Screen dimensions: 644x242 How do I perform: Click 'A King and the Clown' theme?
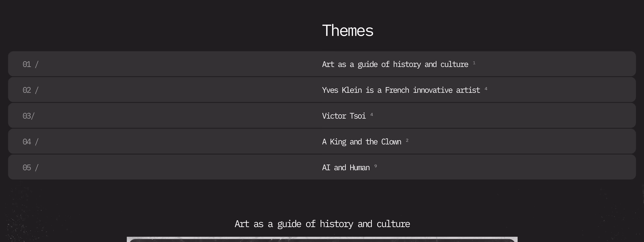(x=362, y=142)
